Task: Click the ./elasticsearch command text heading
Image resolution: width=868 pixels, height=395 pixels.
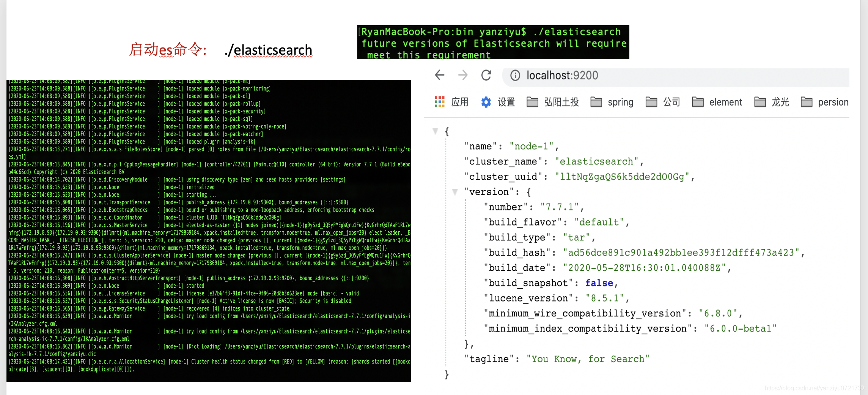Action: 269,50
